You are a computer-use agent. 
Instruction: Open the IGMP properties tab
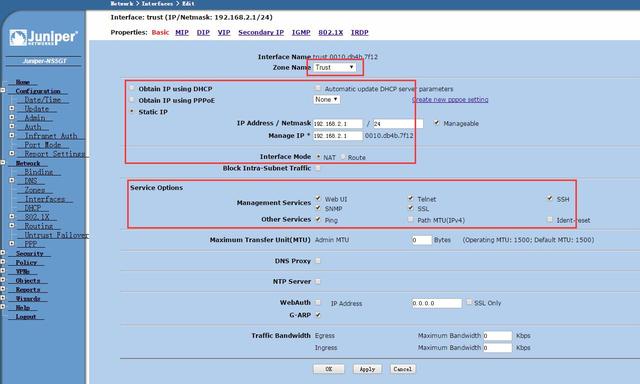[301, 32]
